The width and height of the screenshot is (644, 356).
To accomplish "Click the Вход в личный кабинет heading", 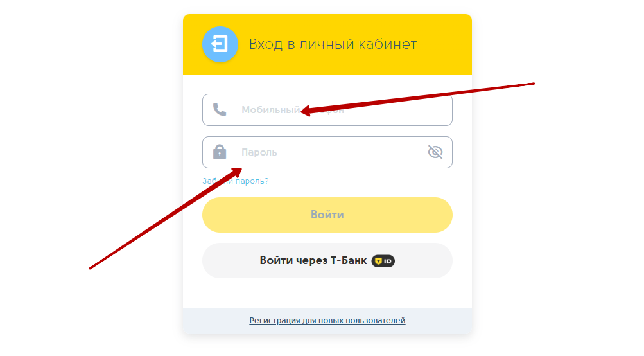I will [x=333, y=44].
